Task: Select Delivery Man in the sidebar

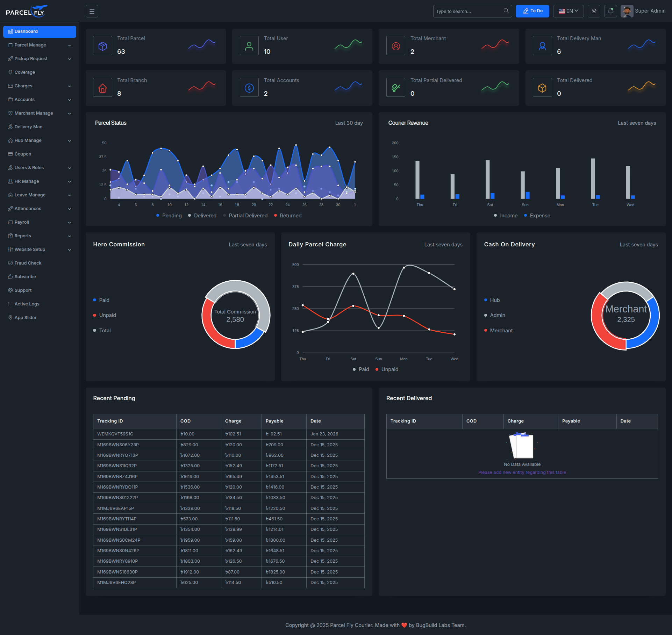Action: 28,127
